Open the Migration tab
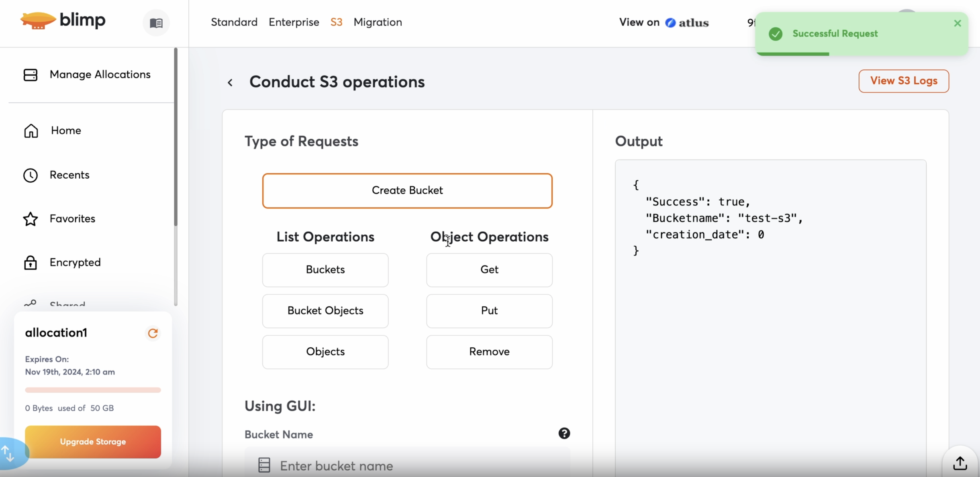980x477 pixels. pyautogui.click(x=378, y=22)
